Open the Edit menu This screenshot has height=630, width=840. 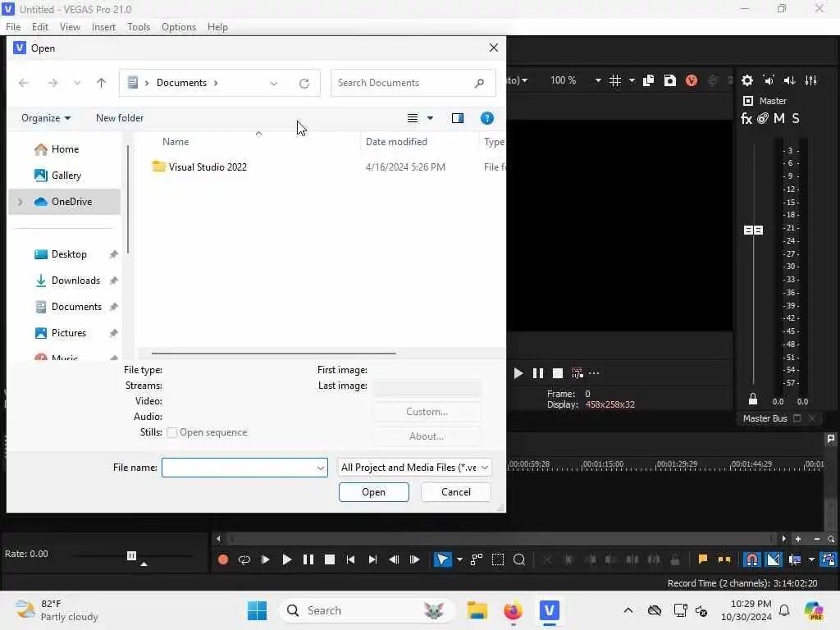[x=40, y=27]
